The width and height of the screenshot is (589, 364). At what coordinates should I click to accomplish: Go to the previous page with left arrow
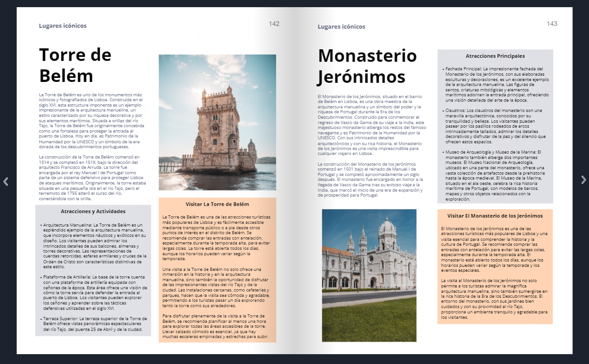[5, 181]
